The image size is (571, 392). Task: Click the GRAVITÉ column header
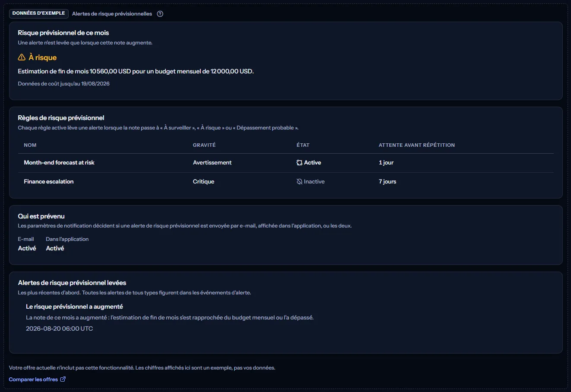pyautogui.click(x=204, y=145)
